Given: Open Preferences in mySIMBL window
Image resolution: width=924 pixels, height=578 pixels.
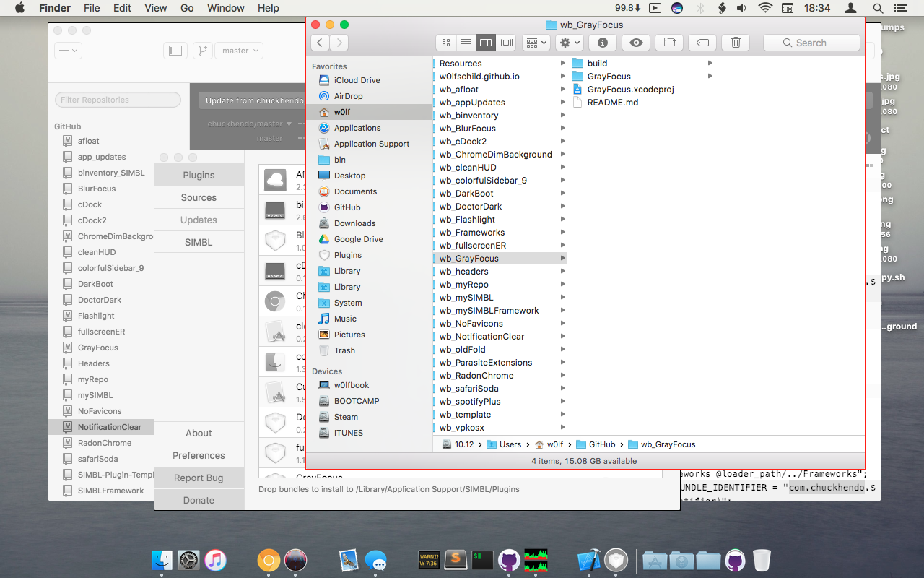Looking at the screenshot, I should (199, 455).
